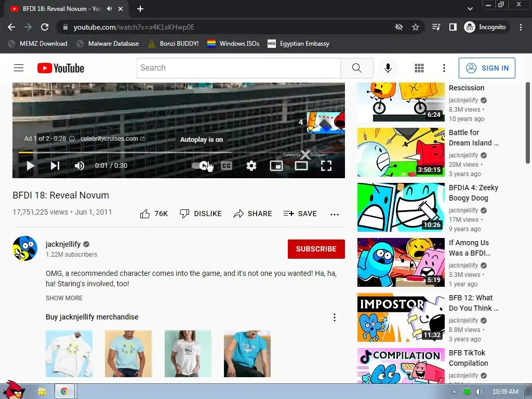This screenshot has width=532, height=399.
Task: Subscribe to jacknjellify channel
Action: point(316,249)
